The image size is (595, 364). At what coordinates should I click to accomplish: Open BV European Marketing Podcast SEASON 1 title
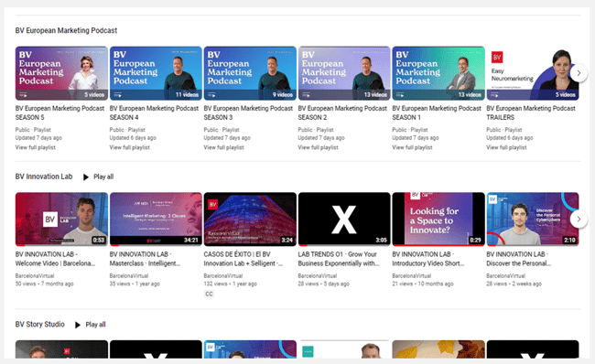click(x=437, y=113)
